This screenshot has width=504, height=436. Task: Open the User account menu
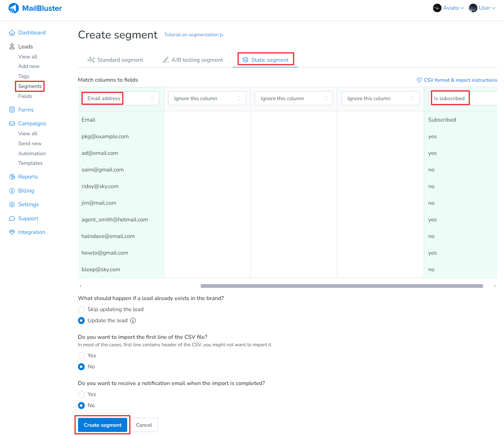click(x=482, y=8)
